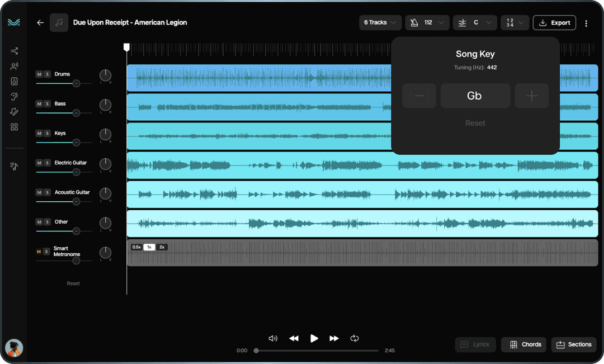Viewport: 604px width, 364px height.
Task: Reset the Song Key to original
Action: pos(475,123)
